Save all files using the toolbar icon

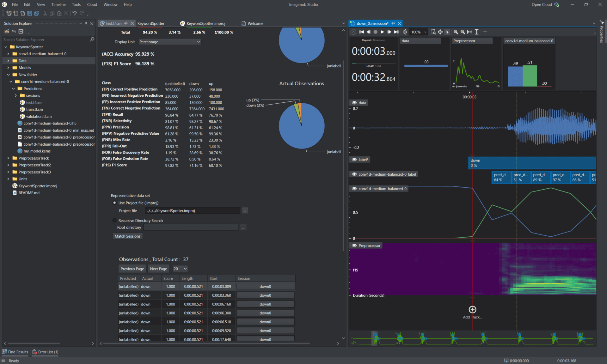36,13
